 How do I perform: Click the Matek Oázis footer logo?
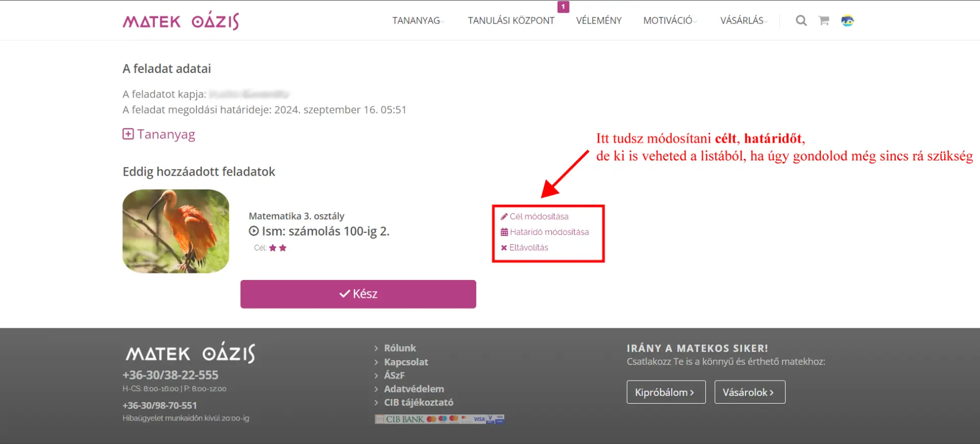190,353
